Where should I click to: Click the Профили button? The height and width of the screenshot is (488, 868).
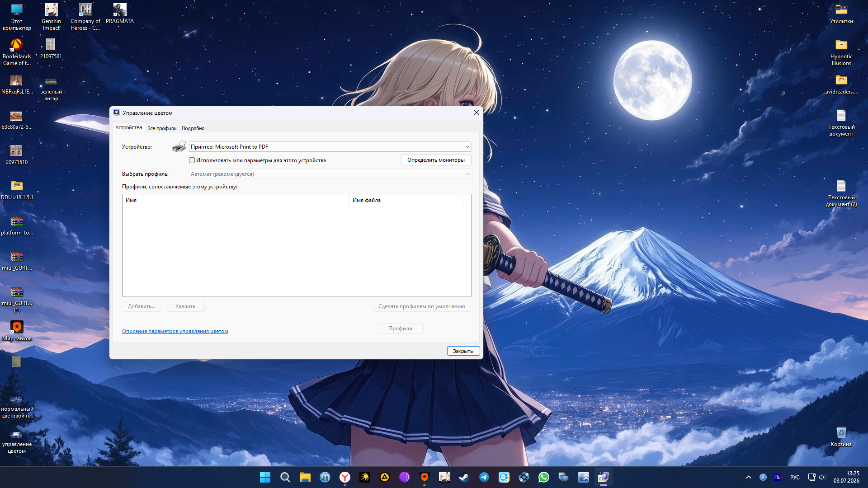[400, 328]
